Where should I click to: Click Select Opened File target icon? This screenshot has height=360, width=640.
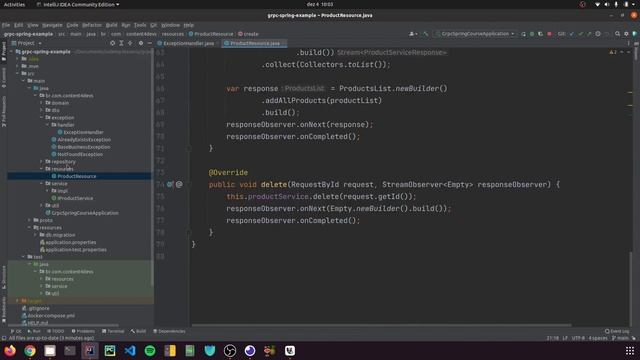click(x=112, y=43)
